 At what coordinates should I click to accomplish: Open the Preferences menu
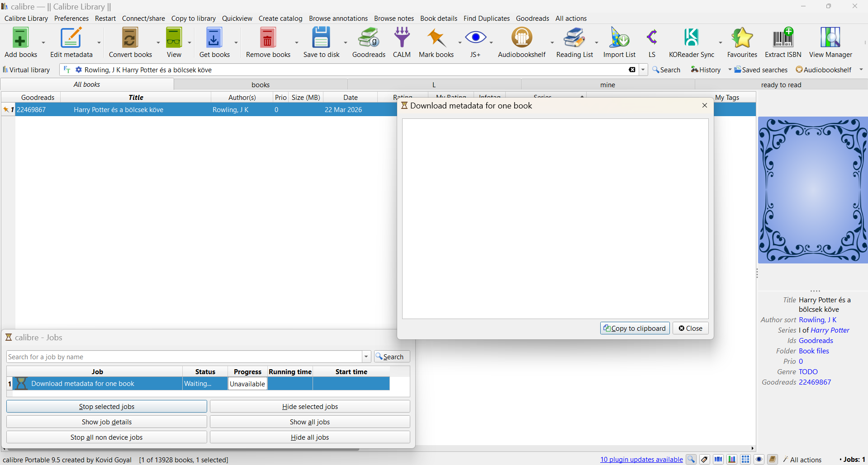71,19
